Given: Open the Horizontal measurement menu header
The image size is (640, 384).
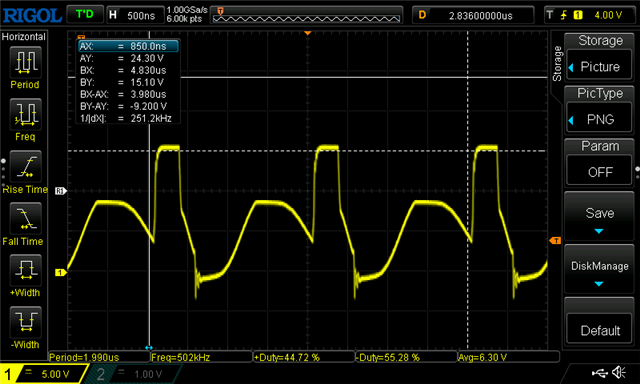Looking at the screenshot, I should pos(24,37).
